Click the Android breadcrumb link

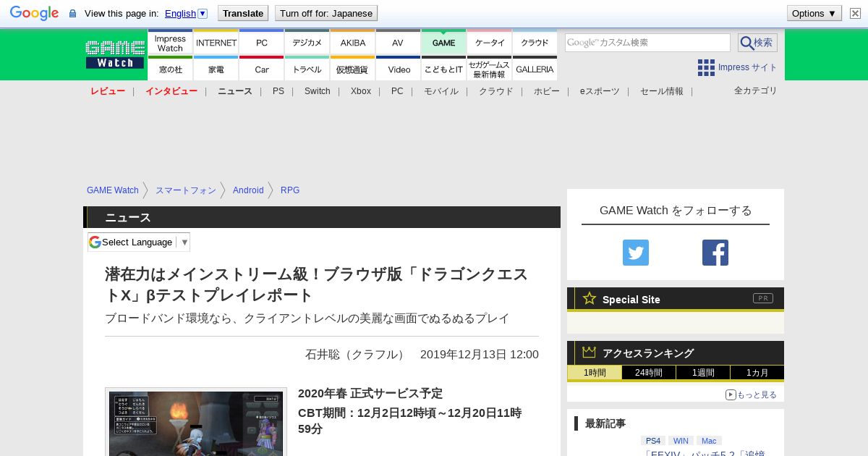coord(248,190)
